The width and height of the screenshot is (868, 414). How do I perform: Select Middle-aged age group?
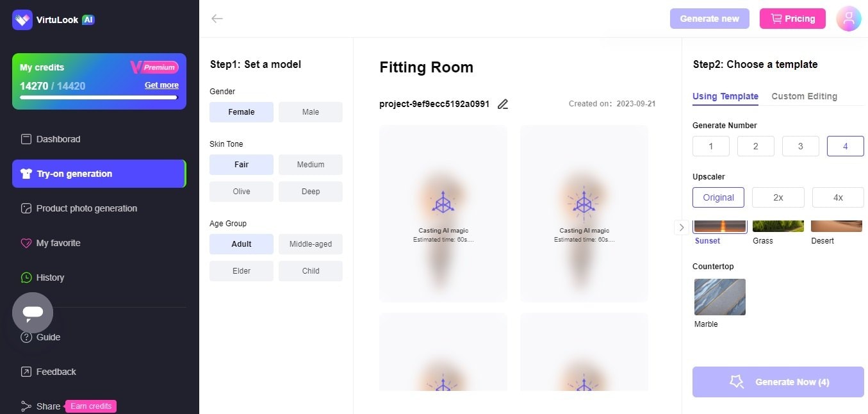(311, 244)
